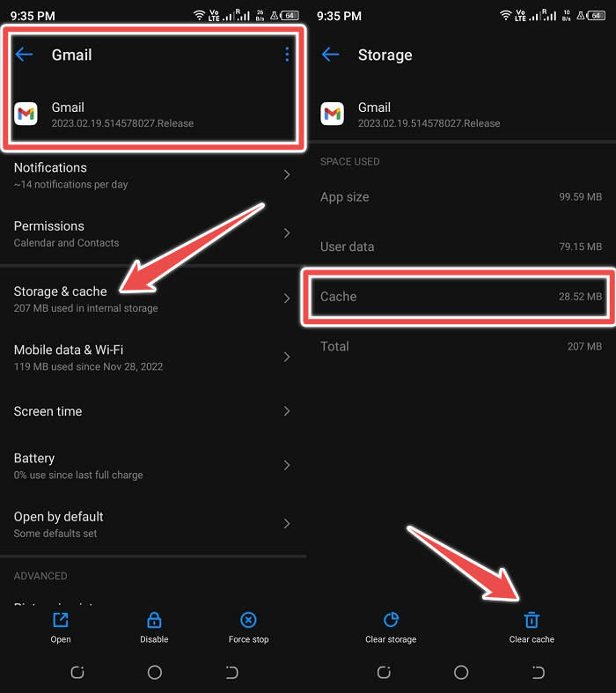
Task: Tap the User data 79.15 MB value
Action: [x=580, y=247]
